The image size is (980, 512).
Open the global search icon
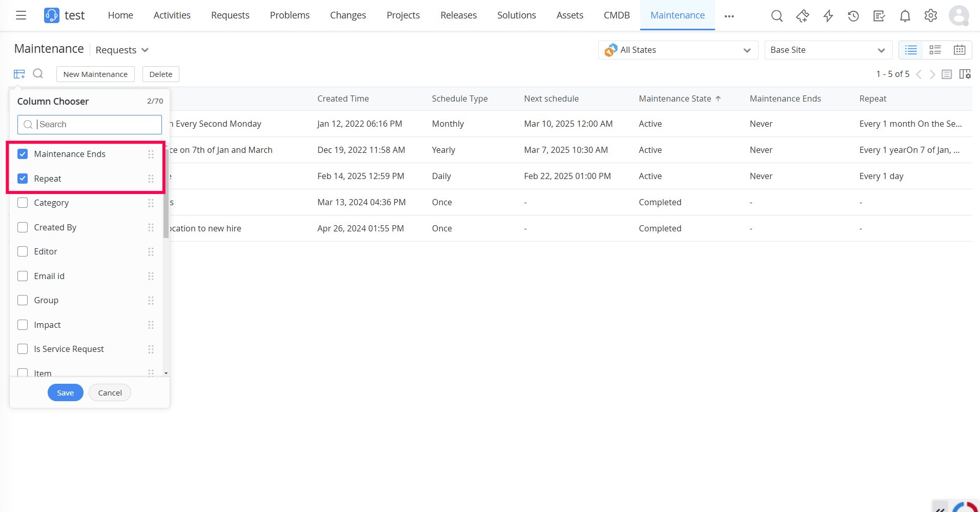pos(777,16)
